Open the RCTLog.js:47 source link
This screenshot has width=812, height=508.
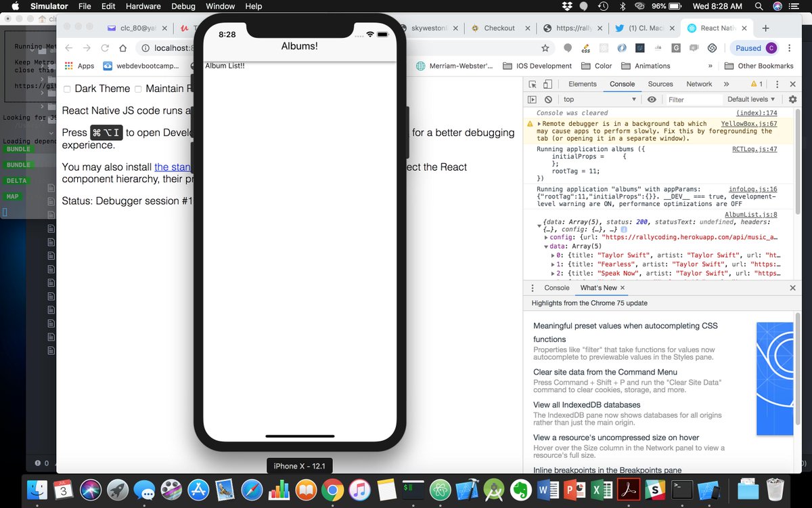(x=754, y=149)
